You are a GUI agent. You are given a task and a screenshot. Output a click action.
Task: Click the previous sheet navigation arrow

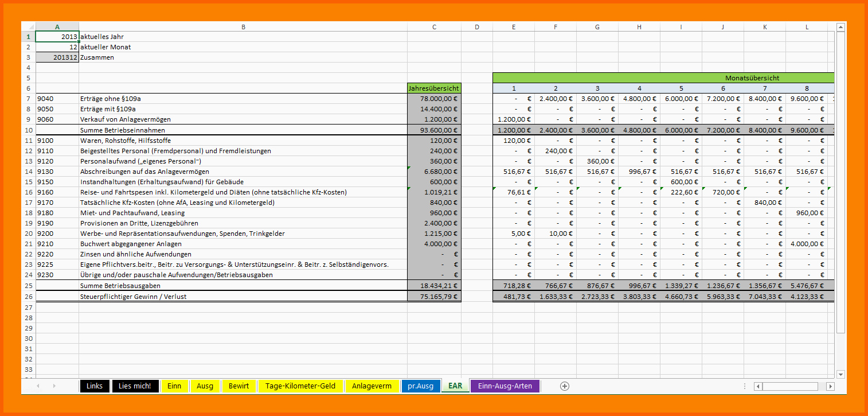pyautogui.click(x=38, y=386)
